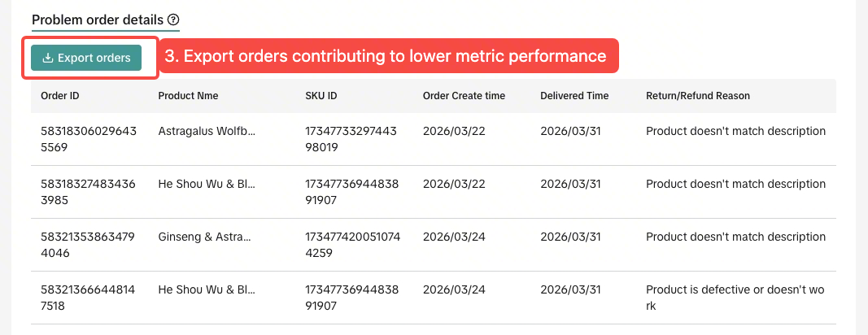868x335 pixels.
Task: Click the Export orders button
Action: tap(86, 58)
